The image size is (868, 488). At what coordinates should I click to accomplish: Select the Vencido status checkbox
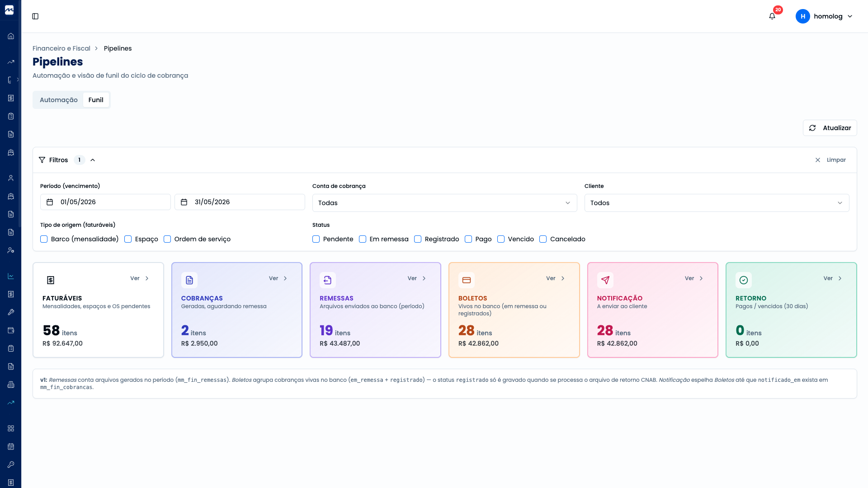click(501, 239)
